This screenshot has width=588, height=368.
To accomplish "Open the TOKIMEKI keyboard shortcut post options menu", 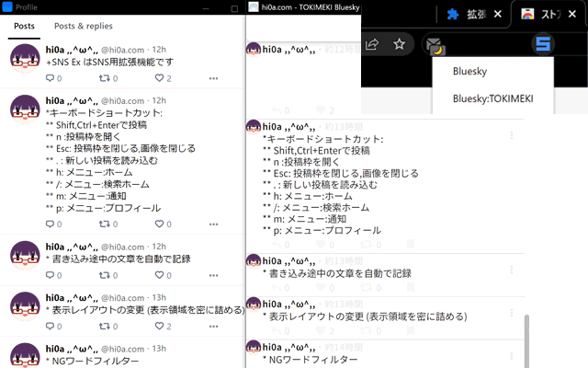I will pyautogui.click(x=512, y=135).
